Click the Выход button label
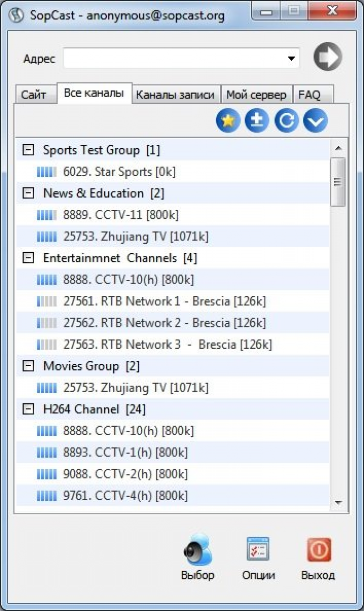Viewport: 364px width, 611px height. pos(318,576)
